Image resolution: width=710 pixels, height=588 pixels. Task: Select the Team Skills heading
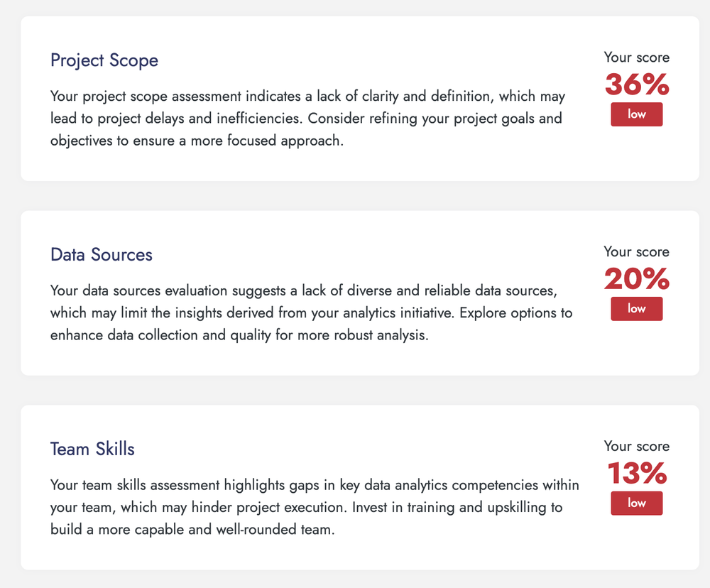(92, 450)
